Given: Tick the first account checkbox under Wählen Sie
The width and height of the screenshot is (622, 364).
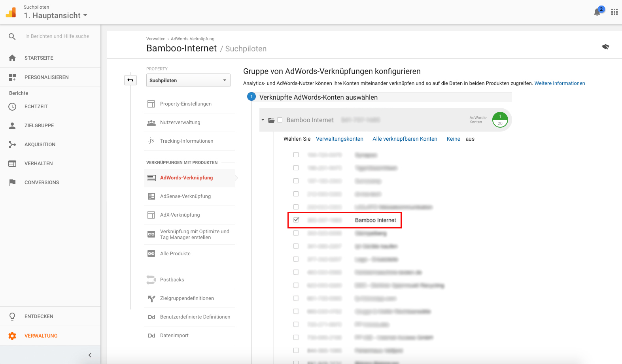Looking at the screenshot, I should pyautogui.click(x=296, y=155).
